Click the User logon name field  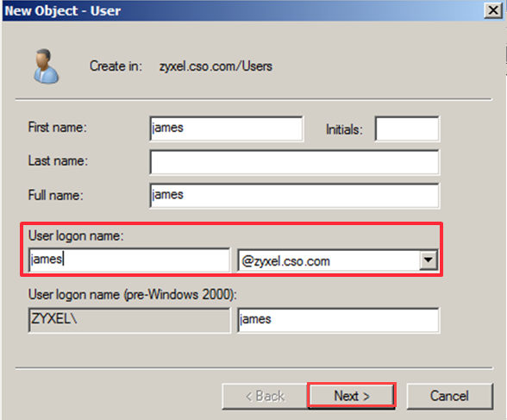(129, 260)
